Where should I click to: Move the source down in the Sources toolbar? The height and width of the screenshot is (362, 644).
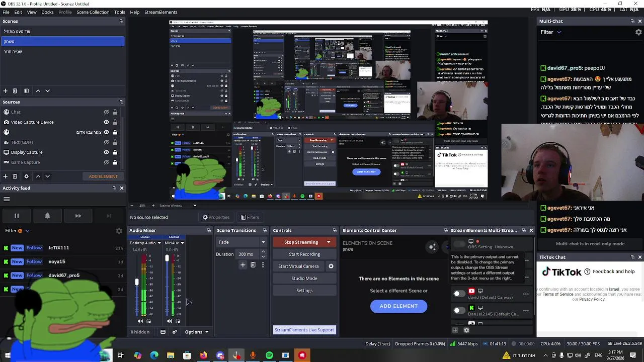pyautogui.click(x=47, y=176)
